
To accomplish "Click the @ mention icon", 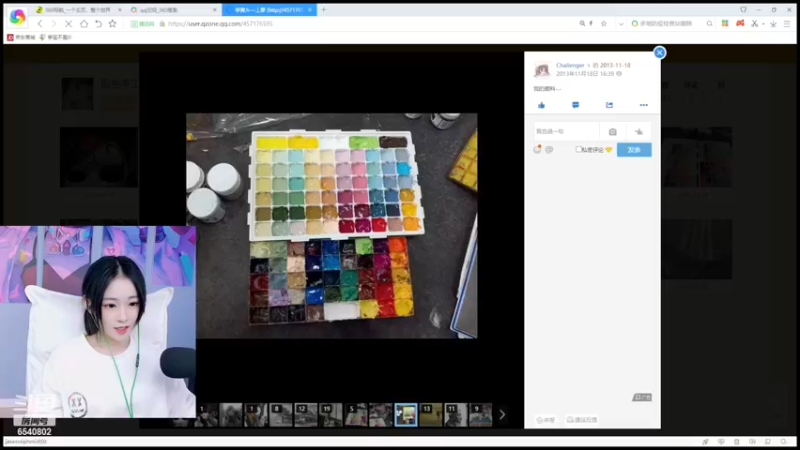I will 549,149.
